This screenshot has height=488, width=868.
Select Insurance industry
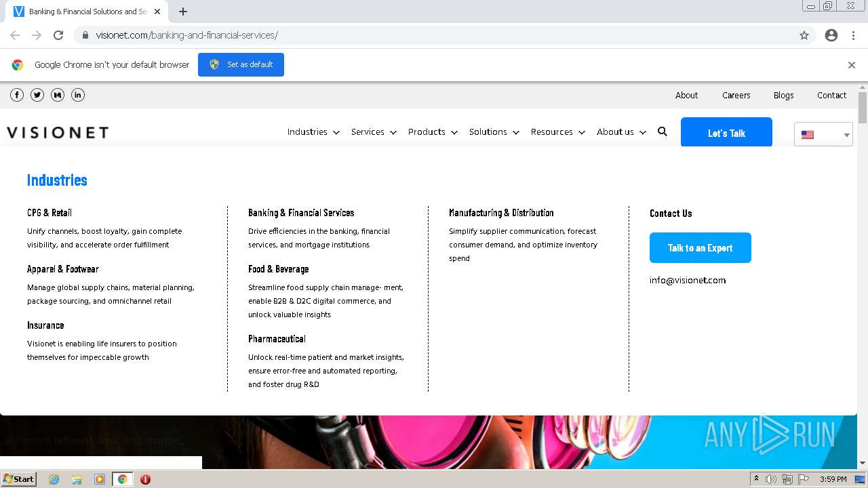point(45,325)
